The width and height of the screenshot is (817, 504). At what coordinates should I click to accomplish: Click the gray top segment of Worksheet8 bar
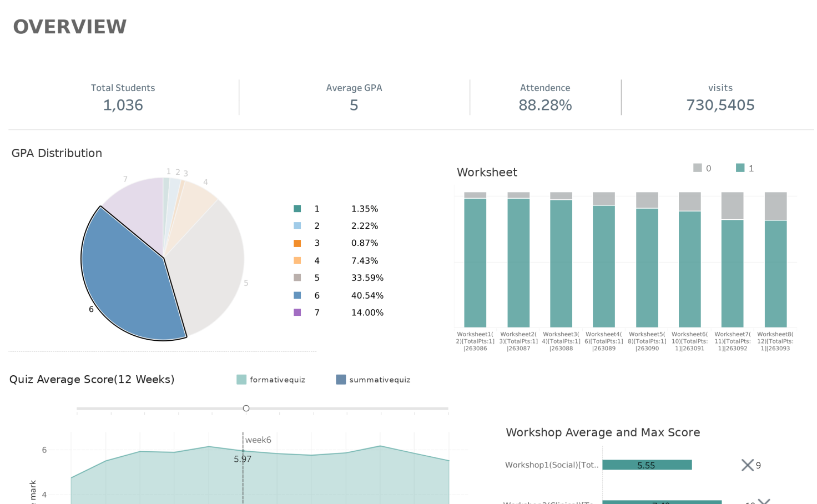click(x=776, y=206)
